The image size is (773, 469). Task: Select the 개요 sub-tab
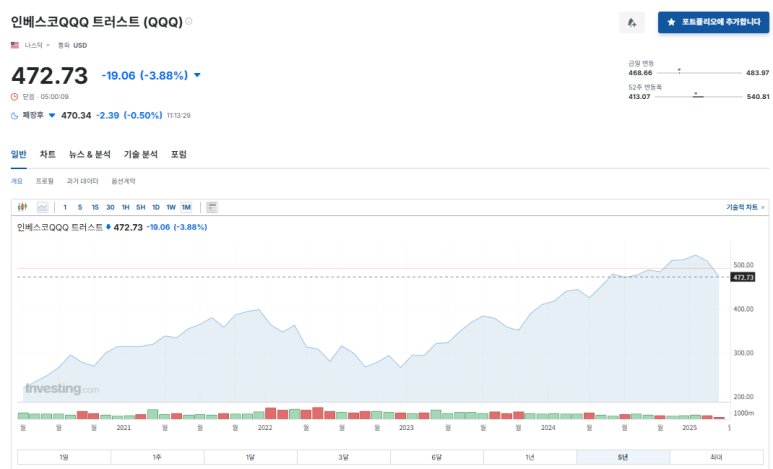tap(17, 181)
